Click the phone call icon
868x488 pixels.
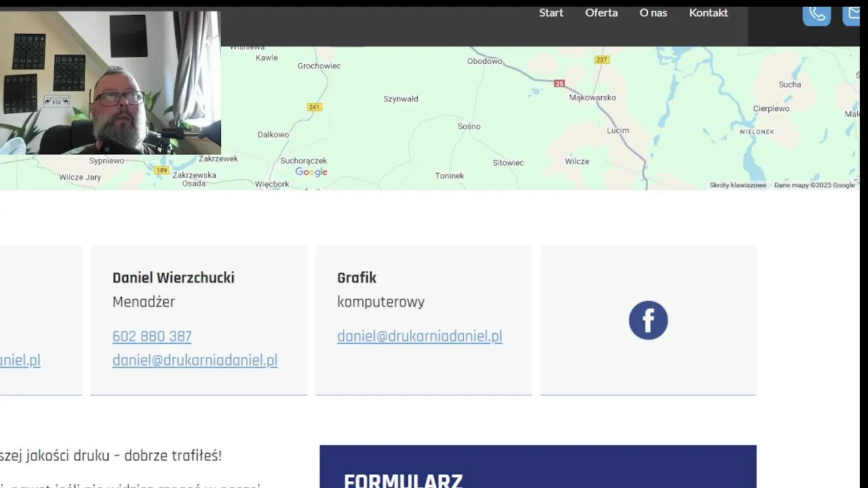pyautogui.click(x=816, y=15)
